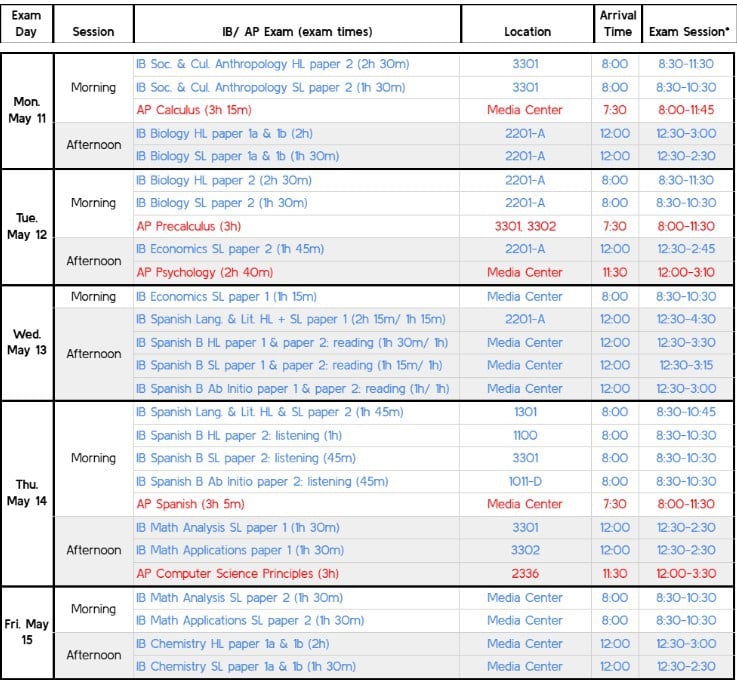Click Tuesday's 'Afternoon' session cell

94,261
